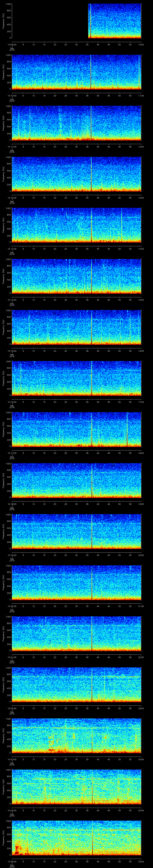Click the spectrogram starting at 10:23:00

point(77,736)
